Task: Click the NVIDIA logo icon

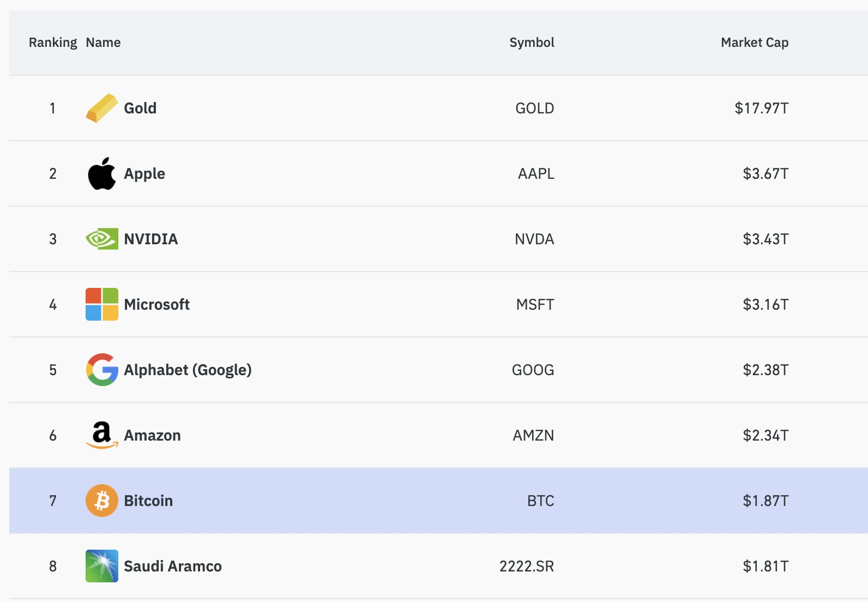Action: (102, 239)
